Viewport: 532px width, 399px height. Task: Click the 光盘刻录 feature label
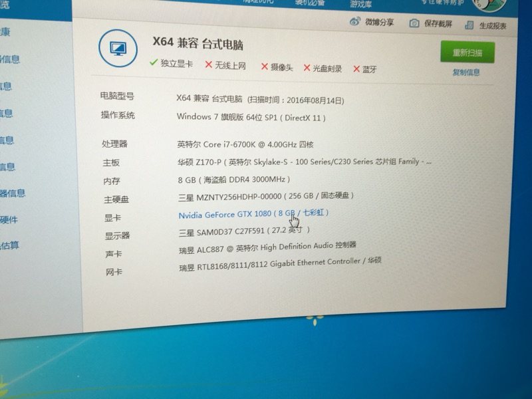point(327,68)
